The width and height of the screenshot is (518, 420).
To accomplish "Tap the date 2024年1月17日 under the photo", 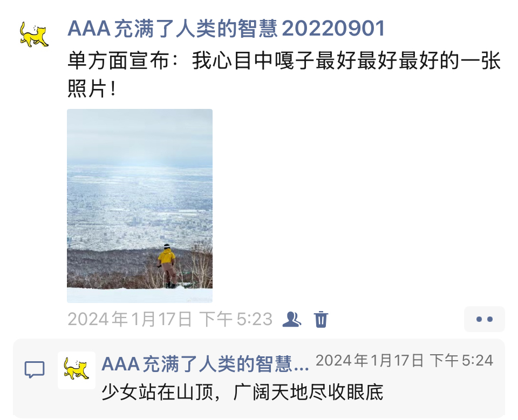I will (130, 319).
